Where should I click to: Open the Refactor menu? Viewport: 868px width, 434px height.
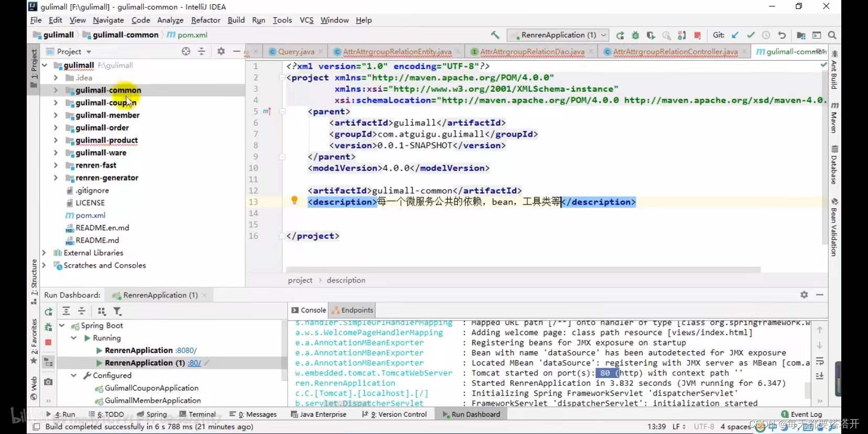pos(205,20)
